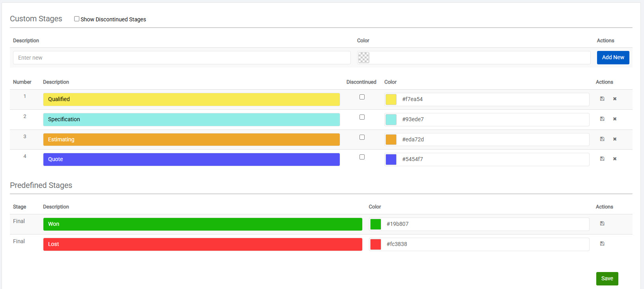Click save icon for Lost stage
The width and height of the screenshot is (644, 289).
[602, 244]
